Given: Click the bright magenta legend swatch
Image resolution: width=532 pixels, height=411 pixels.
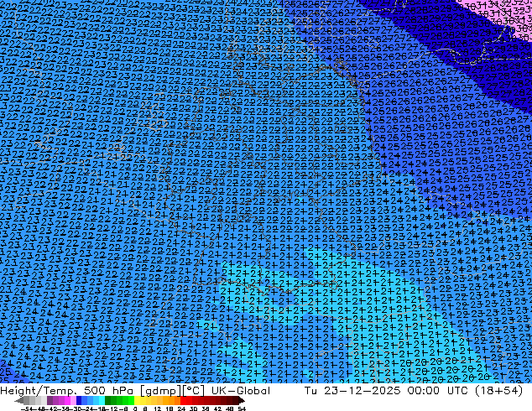Looking at the screenshot, I should click(67, 400).
